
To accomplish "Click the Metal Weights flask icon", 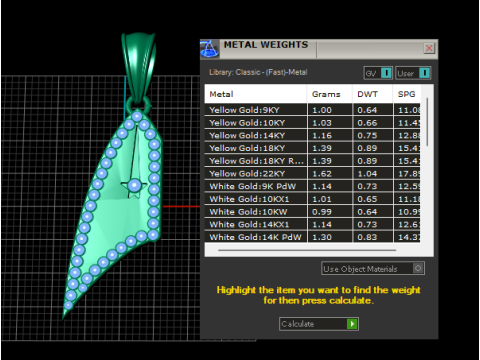I will pos(210,49).
